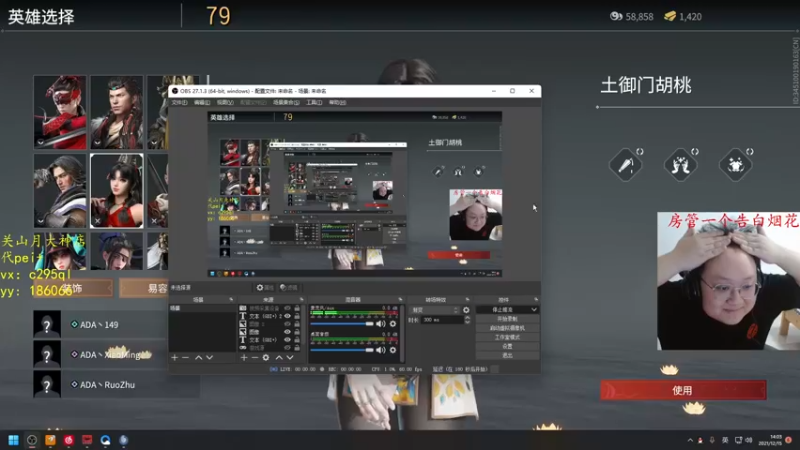This screenshot has width=800, height=450.
Task: Open the 视图 menu in OBS
Action: [x=225, y=103]
